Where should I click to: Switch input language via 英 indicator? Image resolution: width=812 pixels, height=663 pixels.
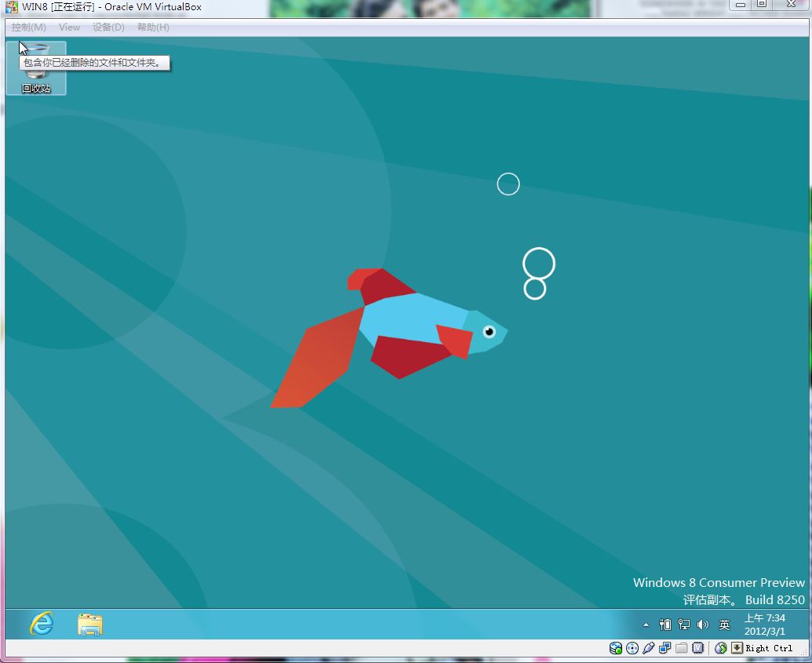point(724,625)
